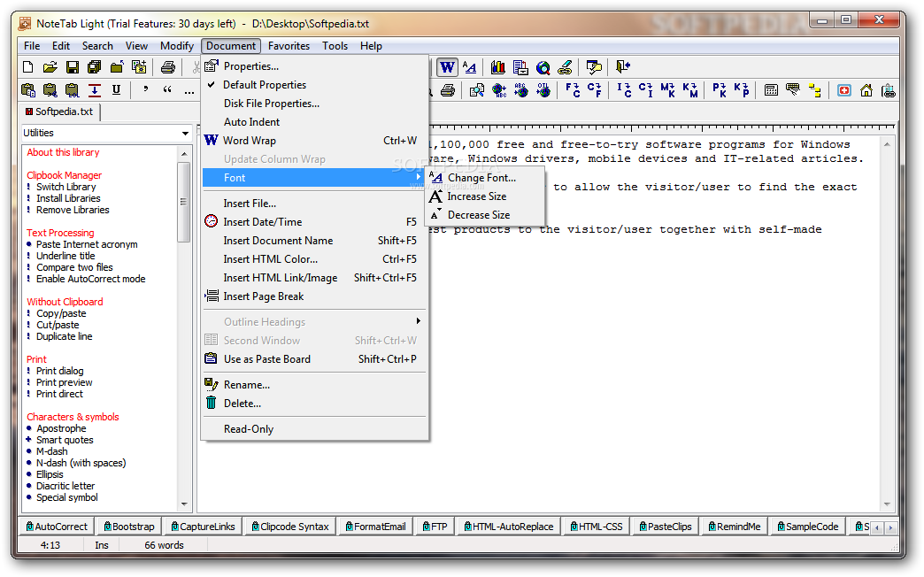The image size is (924, 577).
Task: Click the ellipsis clip icon
Action: pyautogui.click(x=189, y=91)
